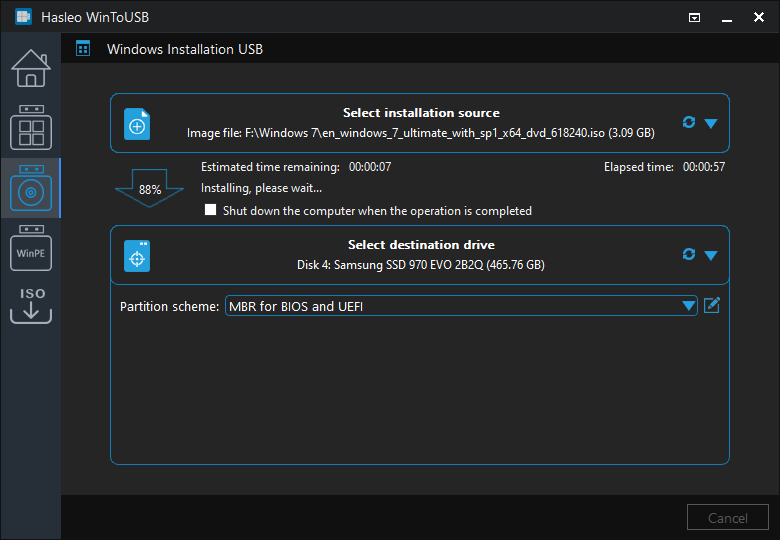Expand the destination drive dropdown arrow
The width and height of the screenshot is (780, 540).
pyautogui.click(x=711, y=256)
